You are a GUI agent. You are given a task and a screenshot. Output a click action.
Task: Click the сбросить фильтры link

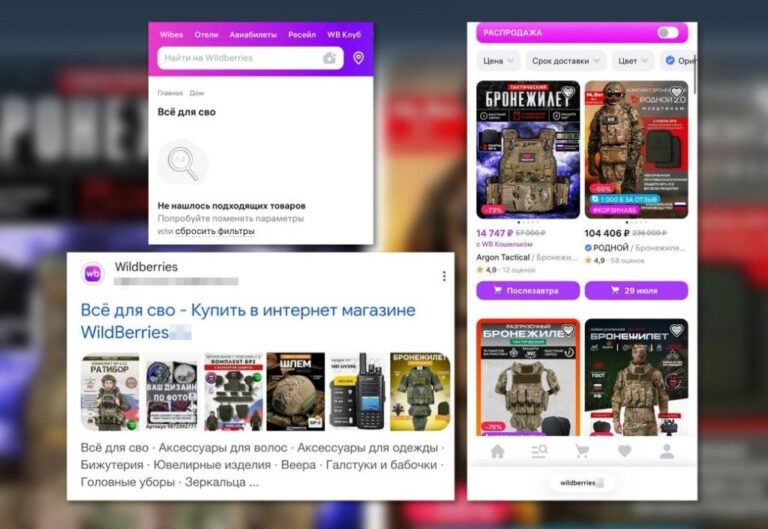[215, 231]
